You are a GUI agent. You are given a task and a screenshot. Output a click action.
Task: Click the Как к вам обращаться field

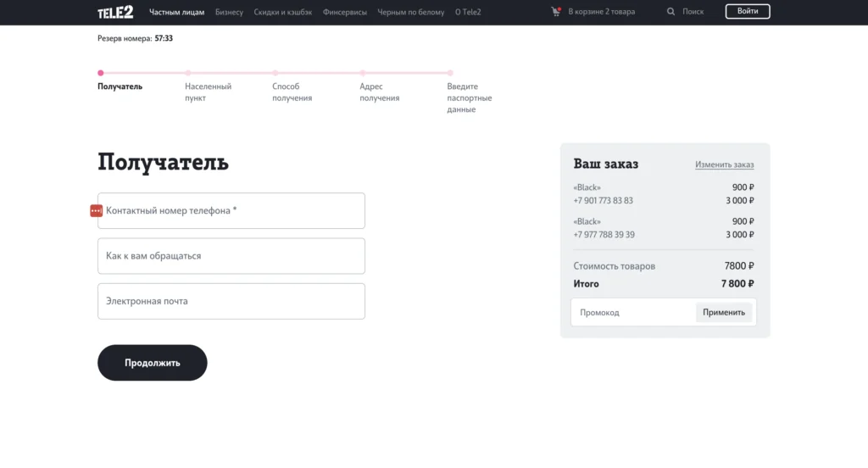coord(231,256)
